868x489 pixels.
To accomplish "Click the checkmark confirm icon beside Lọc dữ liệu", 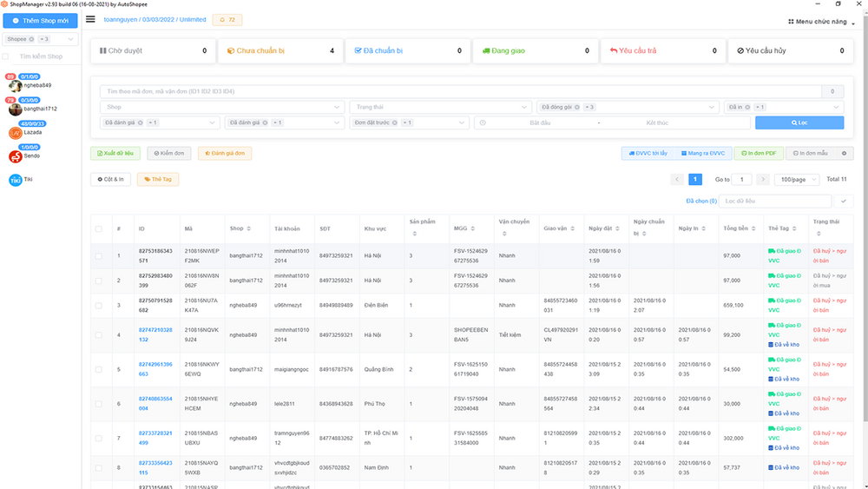I will pyautogui.click(x=844, y=201).
